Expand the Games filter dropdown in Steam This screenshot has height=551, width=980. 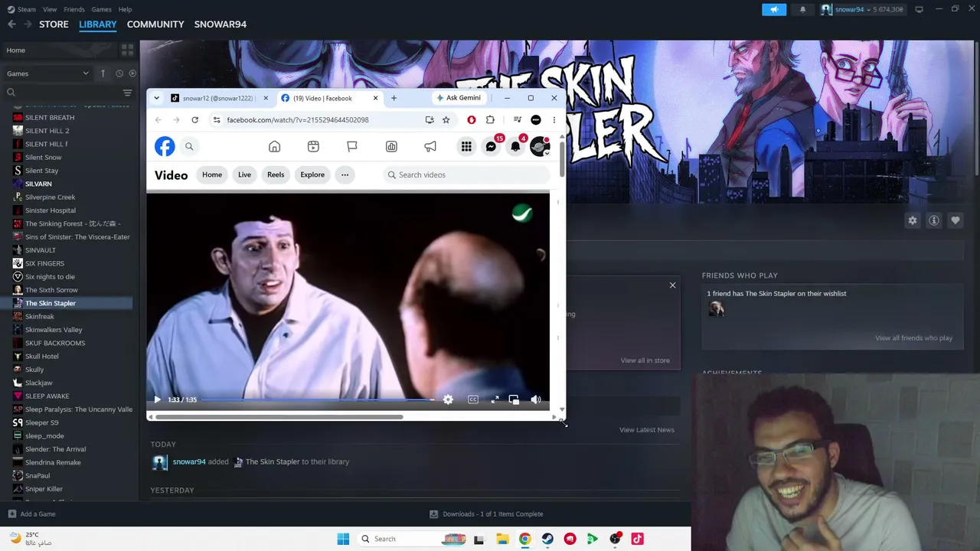pyautogui.click(x=47, y=73)
